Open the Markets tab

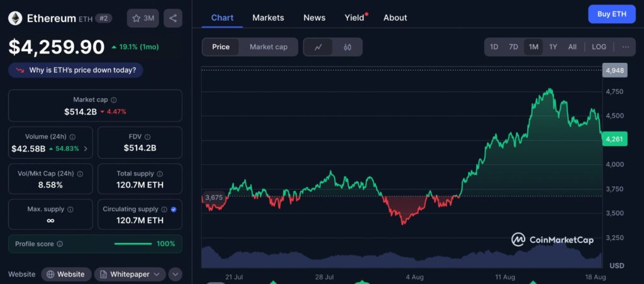[268, 18]
